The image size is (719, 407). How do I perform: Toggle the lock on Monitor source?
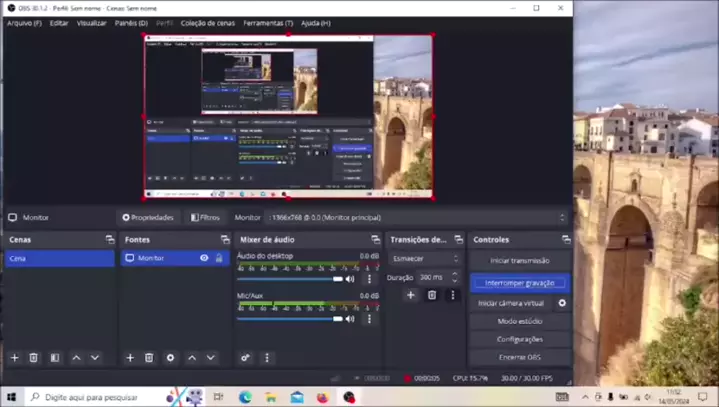(219, 258)
